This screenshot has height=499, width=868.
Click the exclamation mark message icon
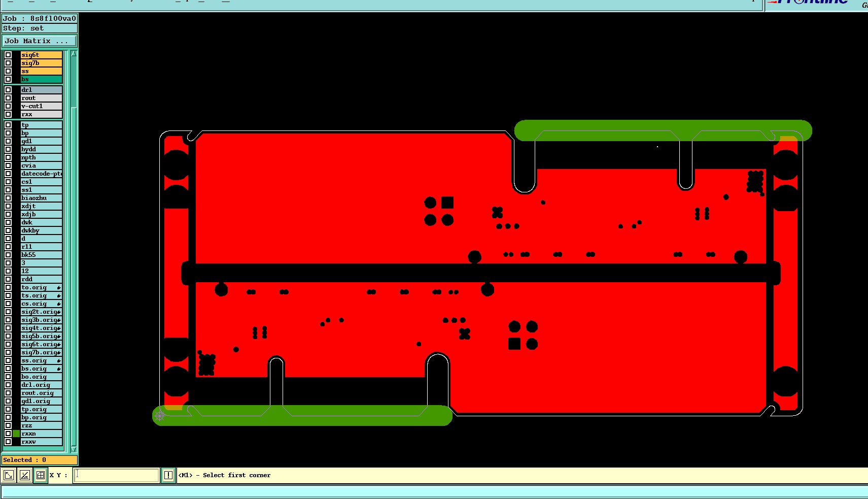click(x=168, y=475)
